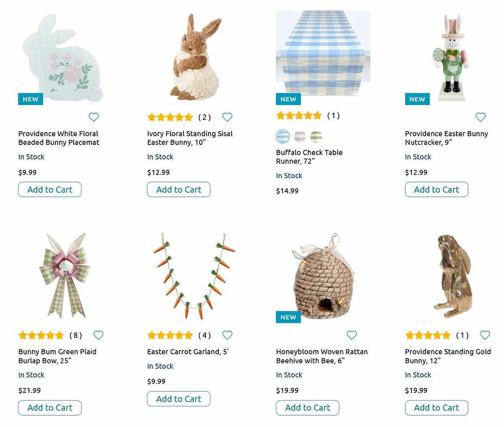Pick the green check color swatch
This screenshot has width=504, height=427.
point(316,136)
